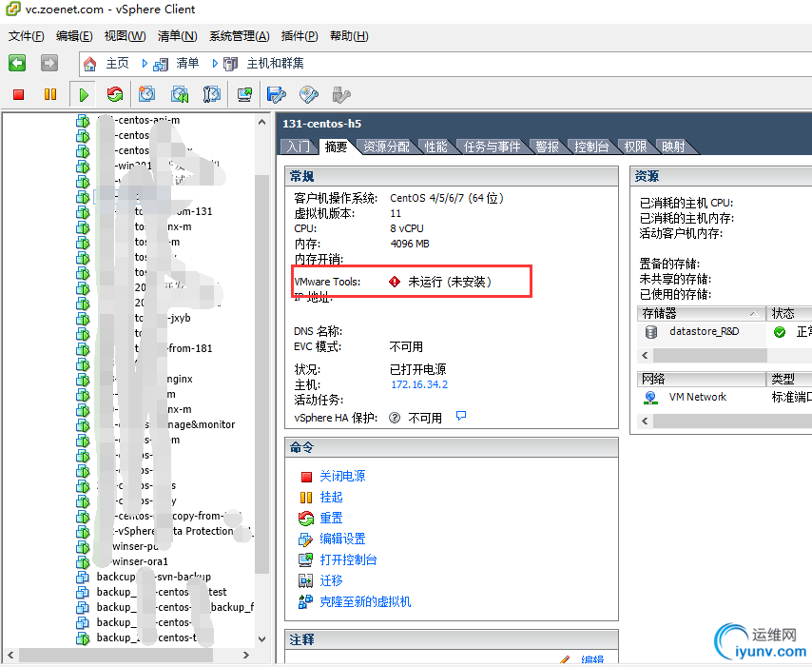The height and width of the screenshot is (667, 812).
Task: Click the 重置 command link
Action: 332,519
